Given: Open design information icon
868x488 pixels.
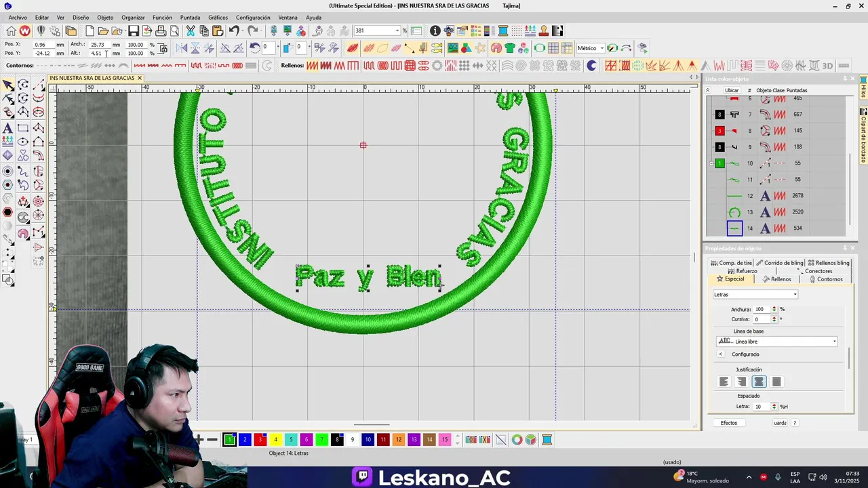Looking at the screenshot, I should tap(435, 30).
